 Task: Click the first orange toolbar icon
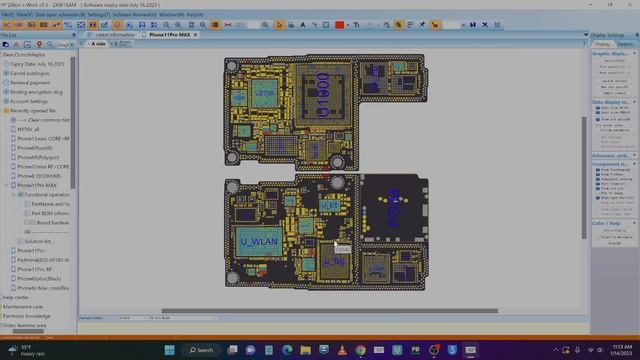(7, 25)
